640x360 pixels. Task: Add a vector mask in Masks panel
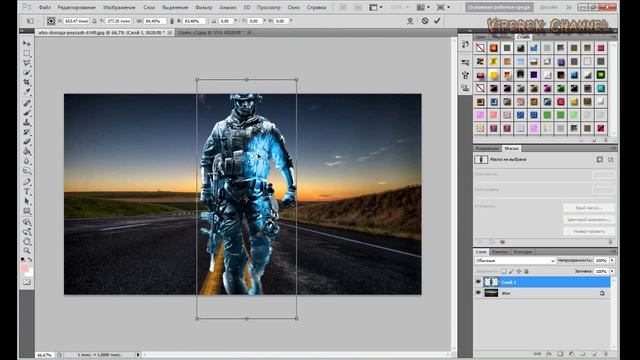611,160
